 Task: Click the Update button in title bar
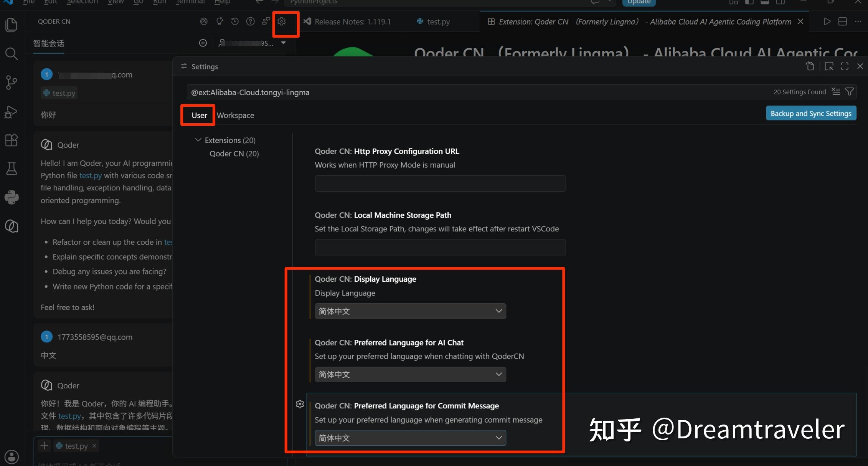pos(639,2)
